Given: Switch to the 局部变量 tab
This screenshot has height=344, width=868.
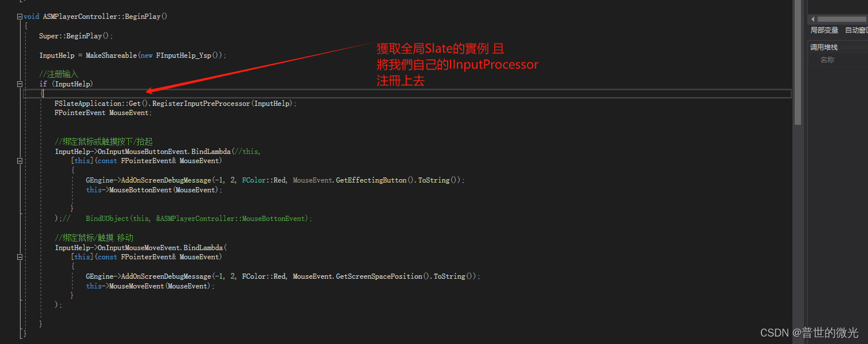Looking at the screenshot, I should [824, 30].
